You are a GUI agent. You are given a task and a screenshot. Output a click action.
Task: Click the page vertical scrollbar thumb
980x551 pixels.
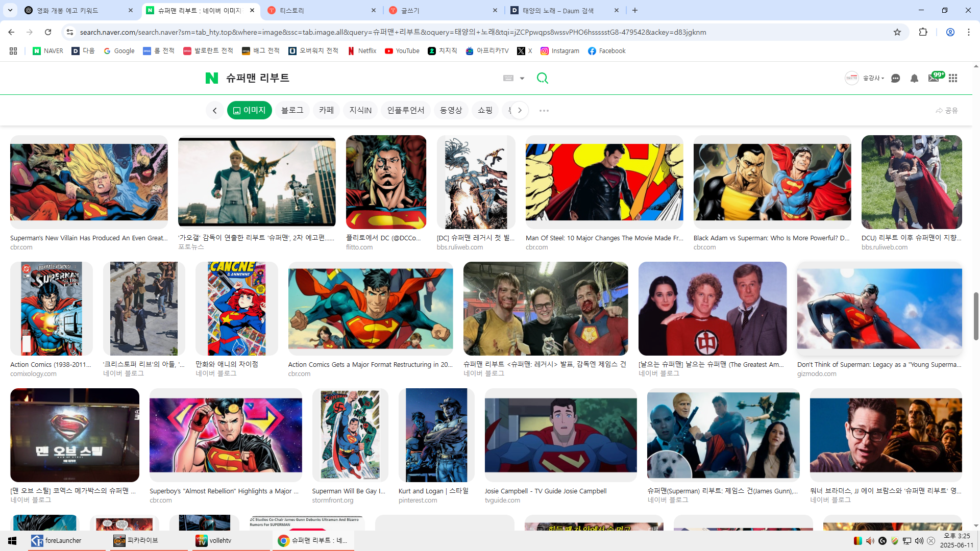coord(976,316)
